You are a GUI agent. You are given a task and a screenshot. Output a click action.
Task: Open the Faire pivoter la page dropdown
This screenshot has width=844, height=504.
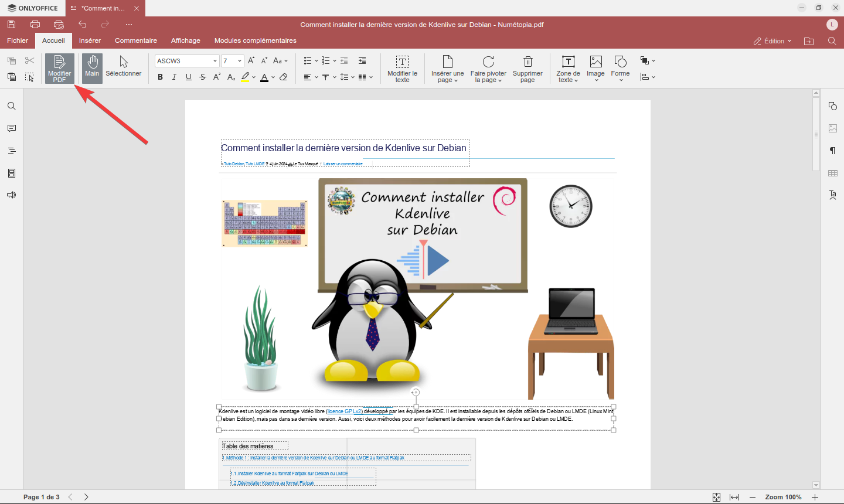click(488, 69)
